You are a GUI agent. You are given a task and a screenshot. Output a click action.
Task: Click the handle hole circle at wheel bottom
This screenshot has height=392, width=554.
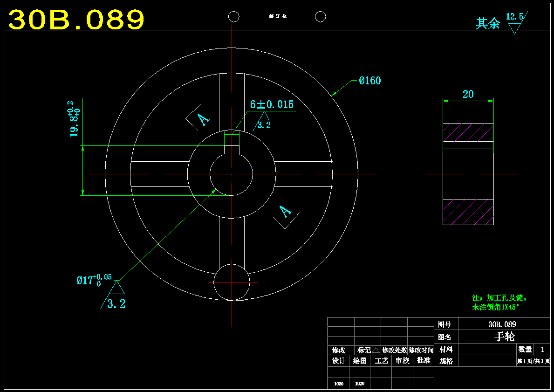click(232, 282)
